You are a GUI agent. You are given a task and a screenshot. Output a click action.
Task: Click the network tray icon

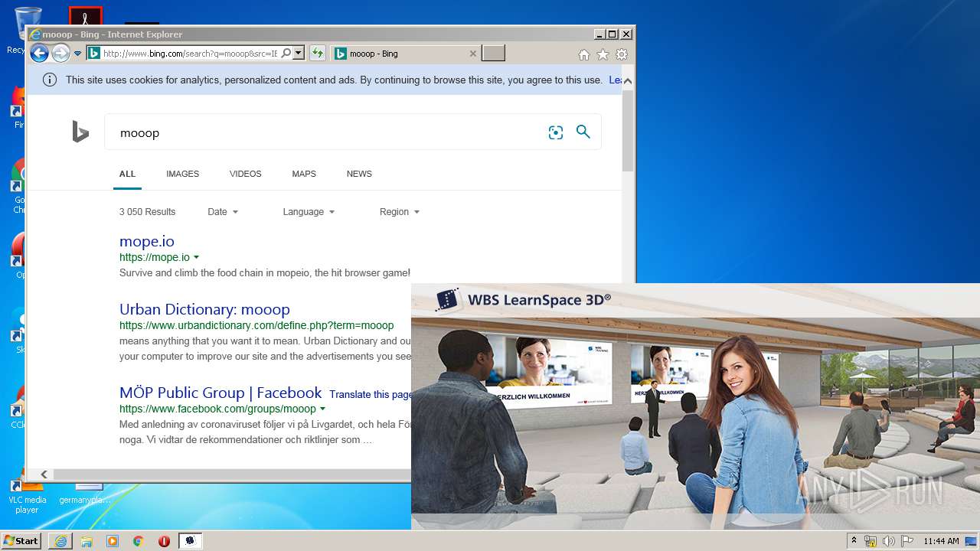[871, 541]
